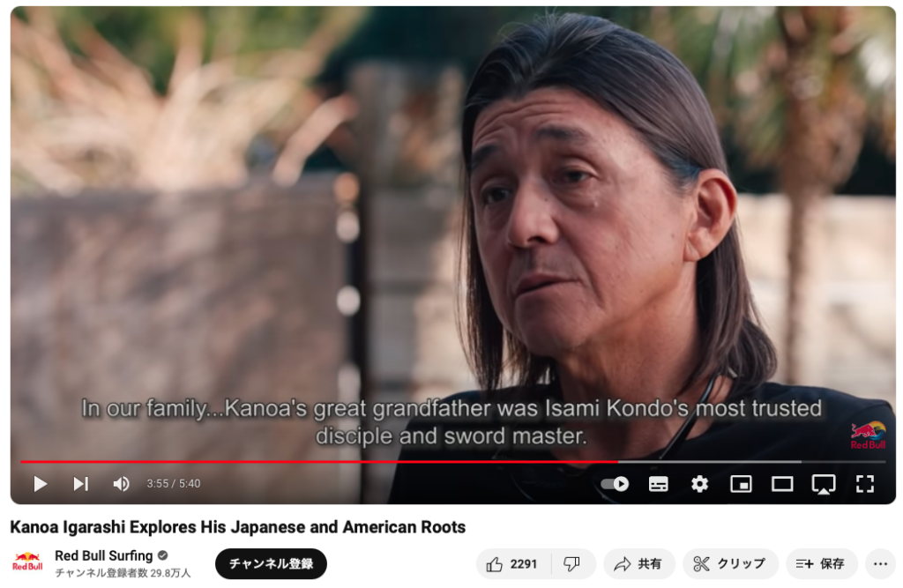903x588 pixels.
Task: Subscribe using the チャンネル登録 button
Action: point(272,564)
